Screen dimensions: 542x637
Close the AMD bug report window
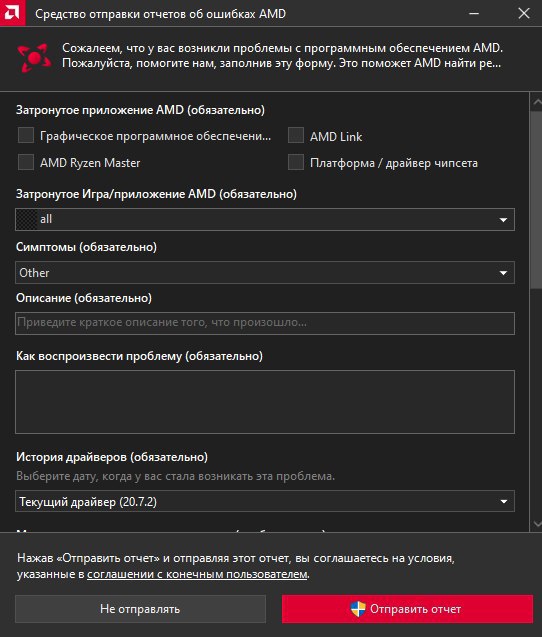pyautogui.click(x=524, y=13)
